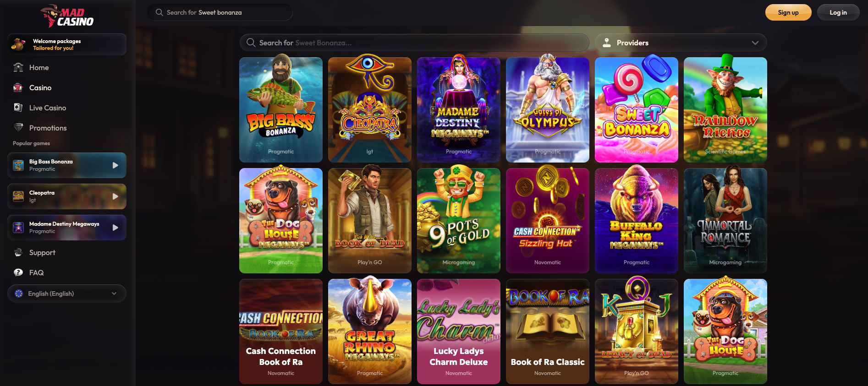Open the Gates of Olympus game thumbnail

pyautogui.click(x=548, y=110)
